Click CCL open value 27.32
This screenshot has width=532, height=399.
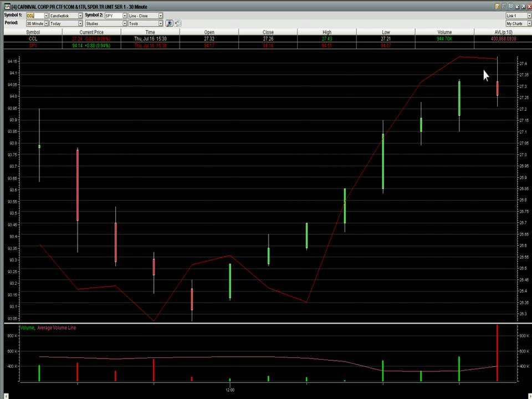coord(209,39)
